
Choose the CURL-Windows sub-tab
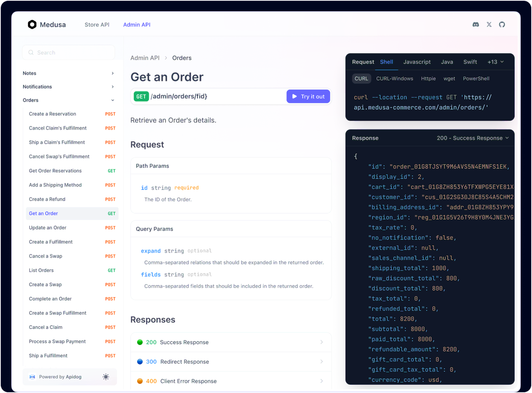[394, 79]
